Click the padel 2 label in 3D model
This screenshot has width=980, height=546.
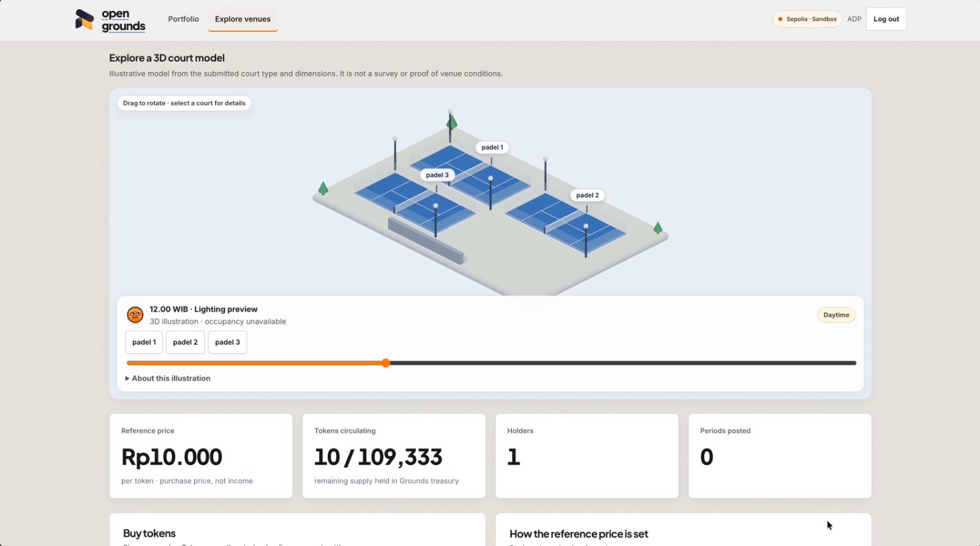[587, 195]
